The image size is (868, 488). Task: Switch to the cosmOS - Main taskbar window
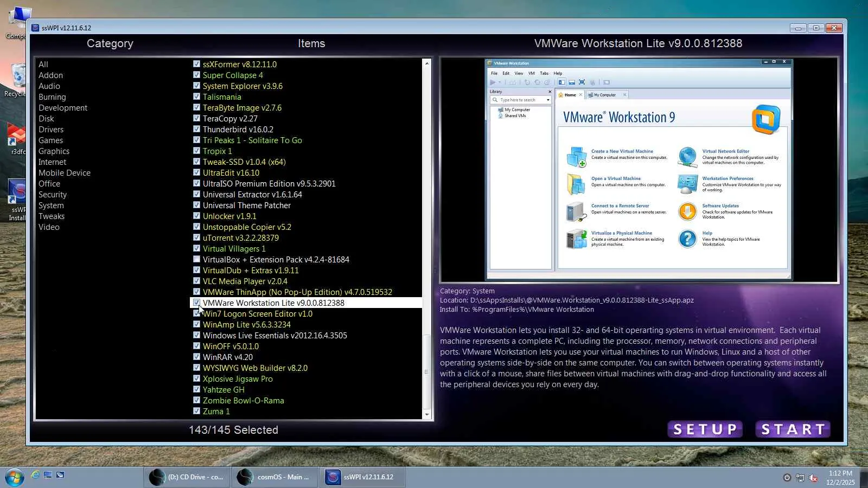pyautogui.click(x=275, y=477)
